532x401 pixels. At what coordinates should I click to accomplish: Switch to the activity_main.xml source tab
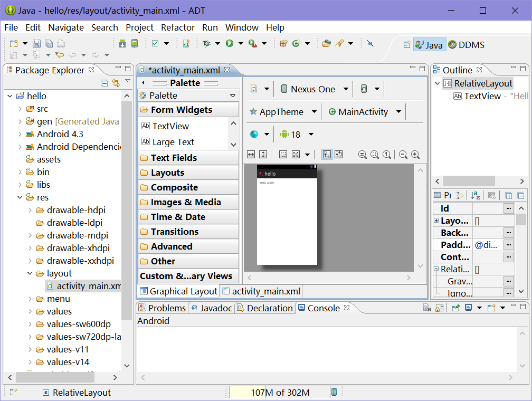tap(262, 291)
